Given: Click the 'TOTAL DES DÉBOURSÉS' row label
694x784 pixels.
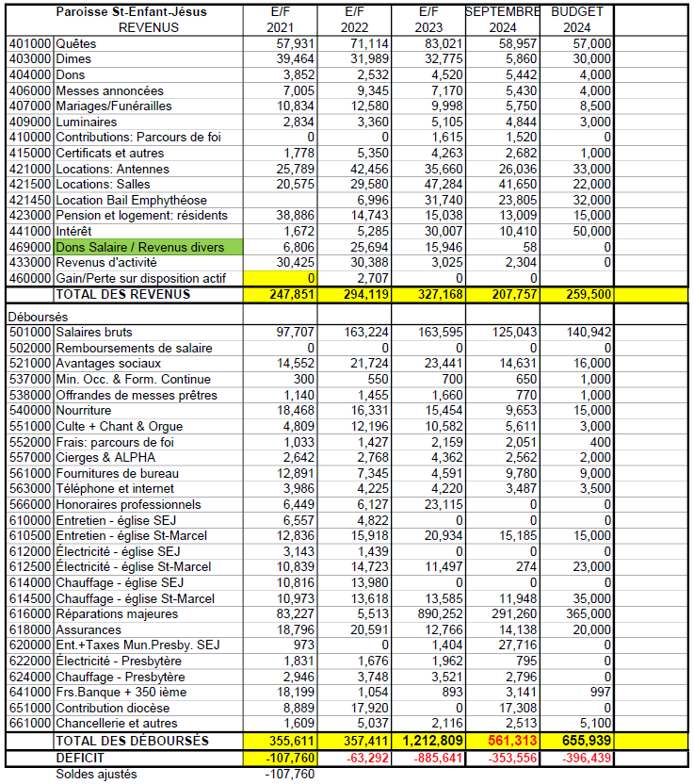Looking at the screenshot, I should pos(132,741).
